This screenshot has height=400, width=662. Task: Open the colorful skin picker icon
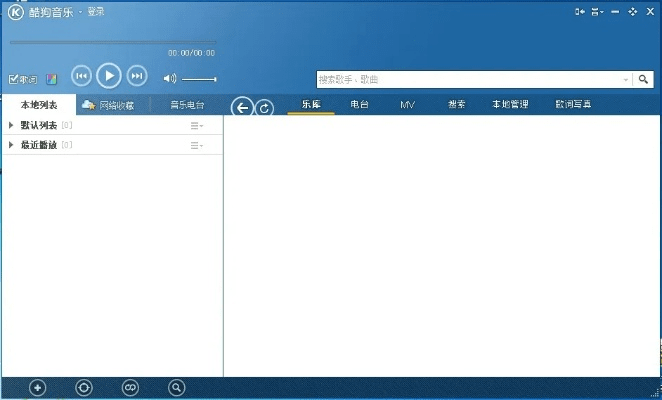pos(51,79)
